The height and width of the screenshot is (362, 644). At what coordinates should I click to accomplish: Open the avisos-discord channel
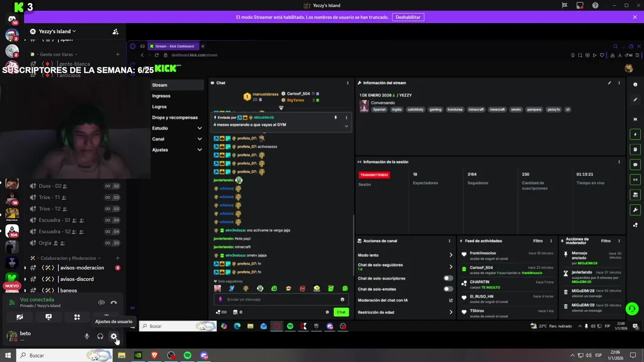click(74, 279)
